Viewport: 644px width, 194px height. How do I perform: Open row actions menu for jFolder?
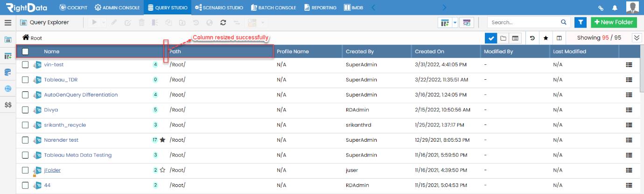click(x=629, y=170)
